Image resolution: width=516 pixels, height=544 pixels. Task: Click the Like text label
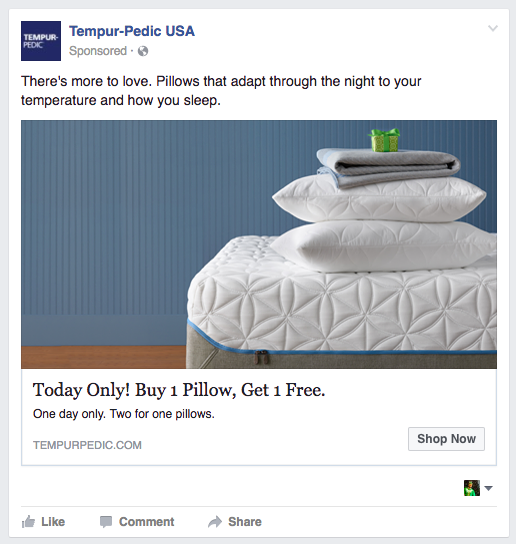click(x=53, y=522)
